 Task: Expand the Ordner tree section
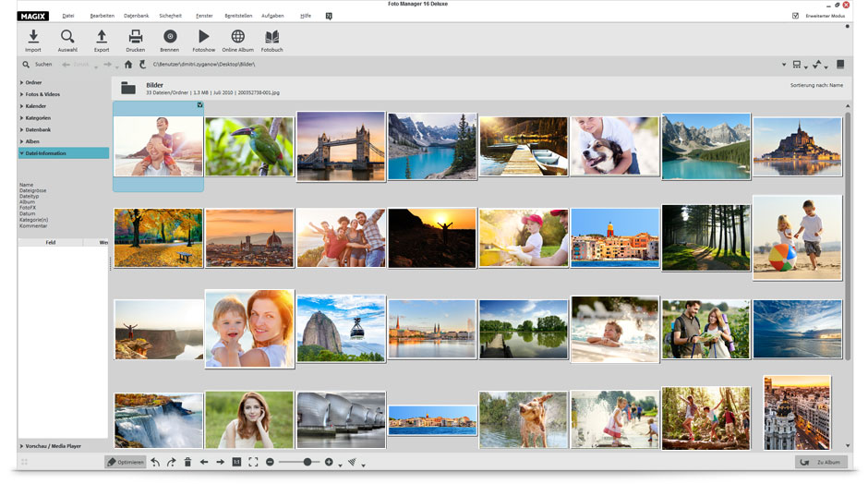click(x=21, y=82)
